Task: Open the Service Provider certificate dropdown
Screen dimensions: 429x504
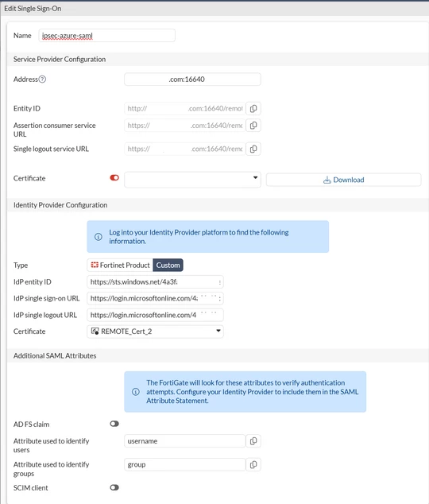Action: [192, 180]
